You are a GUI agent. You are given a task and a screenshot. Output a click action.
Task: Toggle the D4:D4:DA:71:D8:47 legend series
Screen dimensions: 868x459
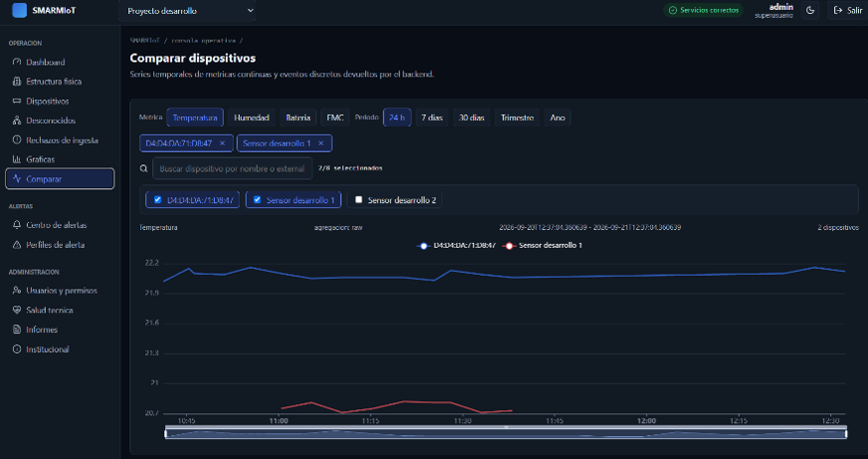coord(456,245)
